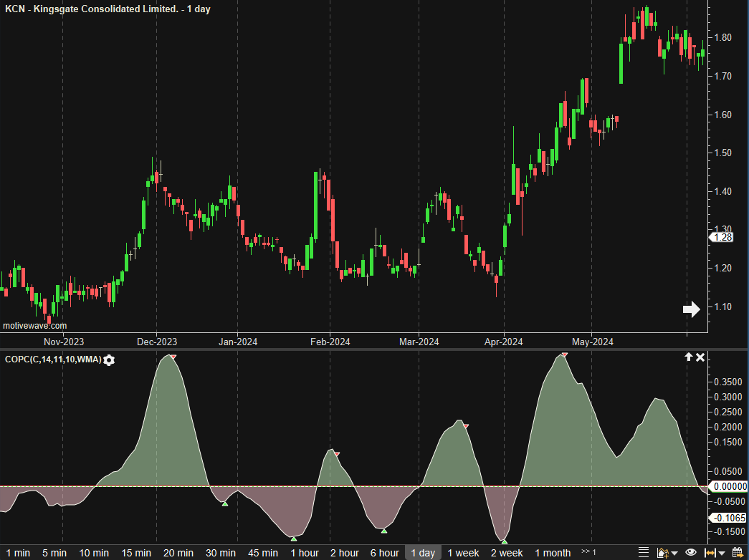Open COPC indicator settings gear
Viewport: 749px width, 560px height.
[109, 359]
